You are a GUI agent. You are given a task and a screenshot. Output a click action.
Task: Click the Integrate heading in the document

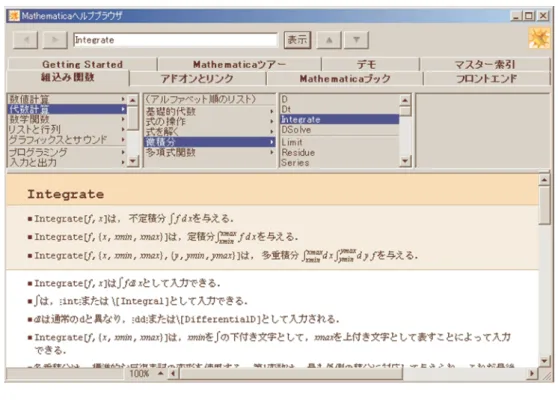[65, 194]
